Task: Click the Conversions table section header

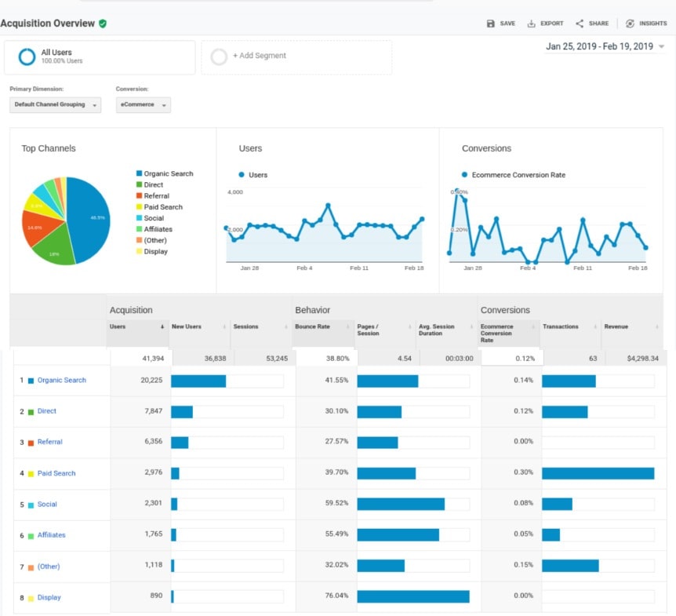Action: coord(505,310)
